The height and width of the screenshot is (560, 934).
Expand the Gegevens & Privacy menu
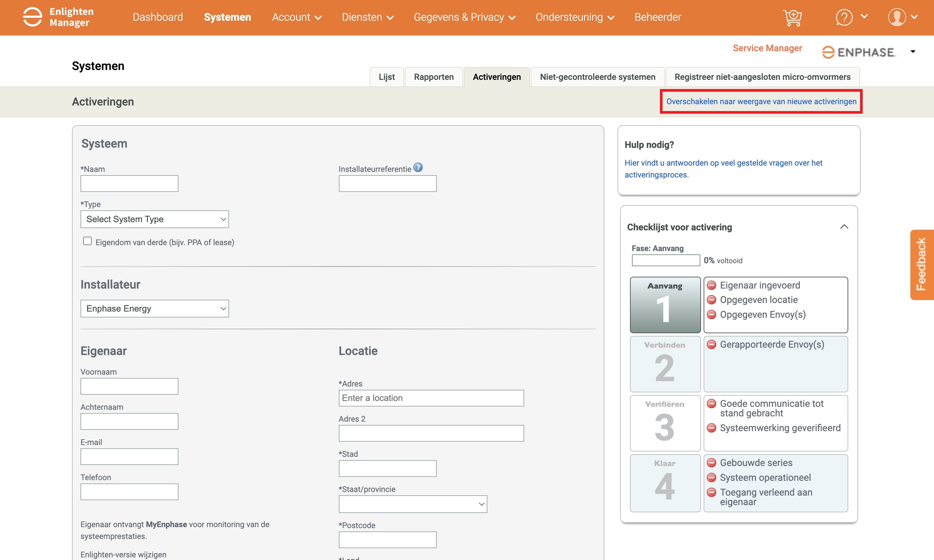[x=464, y=17]
